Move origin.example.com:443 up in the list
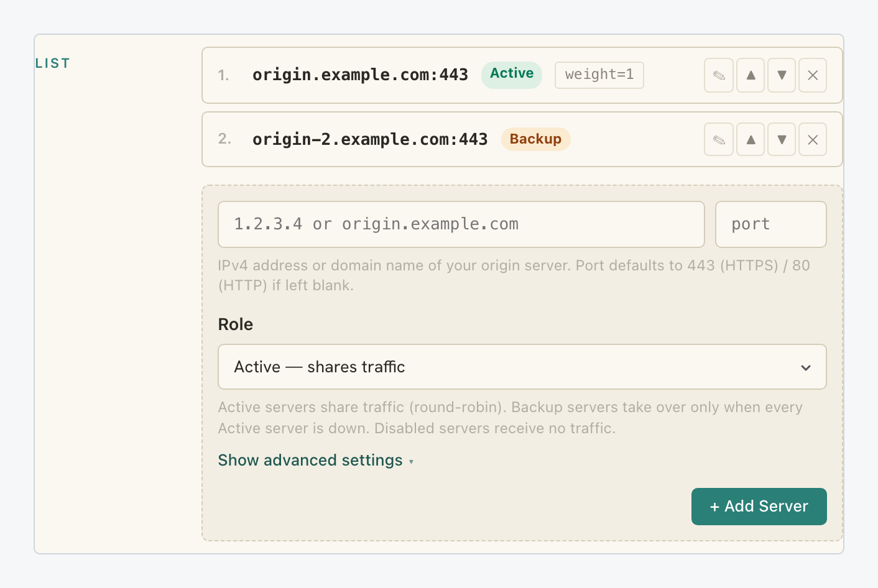Viewport: 878px width, 588px height. click(x=751, y=75)
